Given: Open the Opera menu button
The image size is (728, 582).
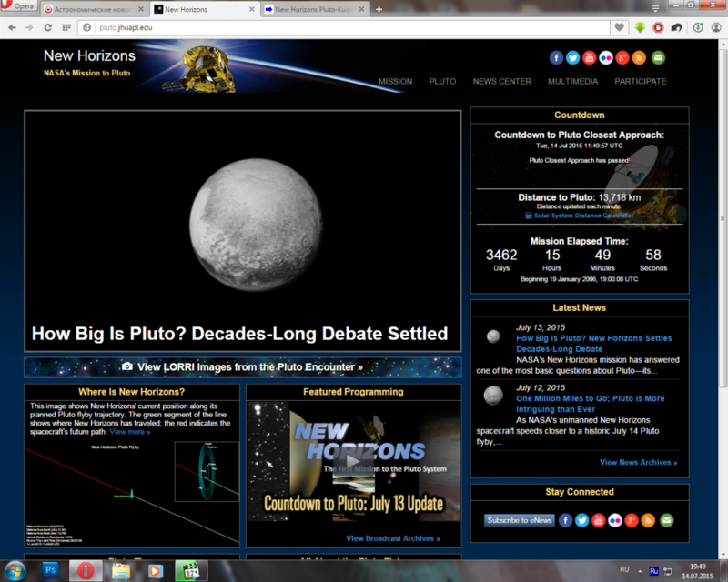Looking at the screenshot, I should pos(18,8).
